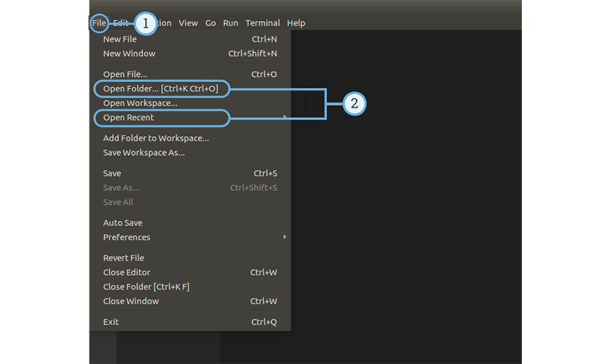Click Revert File menu item
Screen dimensions: 611x364
[x=123, y=258]
